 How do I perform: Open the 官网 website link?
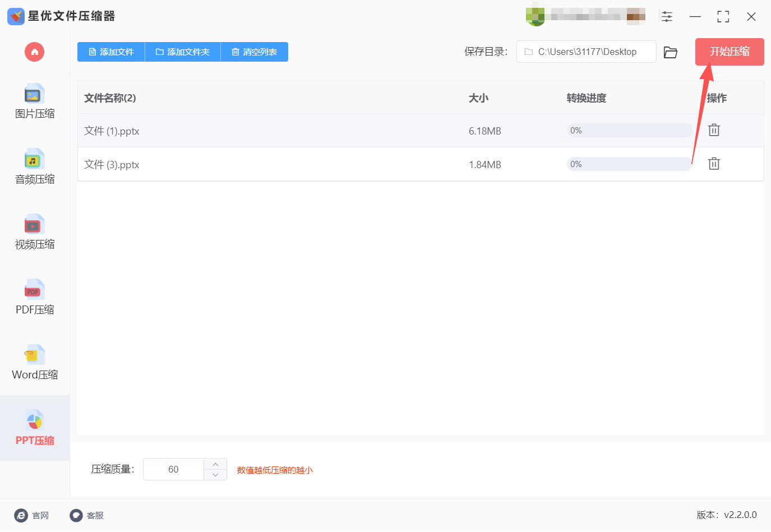[x=32, y=515]
